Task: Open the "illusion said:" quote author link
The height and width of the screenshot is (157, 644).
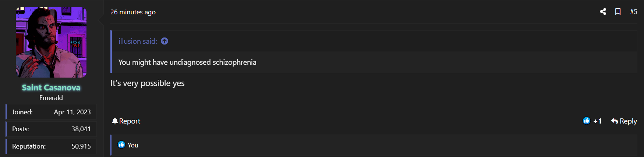Action: click(x=137, y=41)
